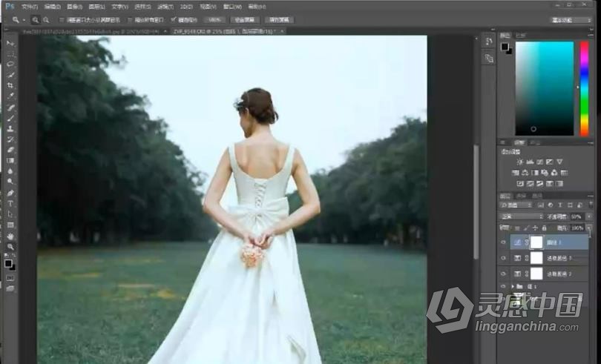The height and width of the screenshot is (364, 601).
Task: Toggle the scrubby zoom checkbox
Action: tap(174, 19)
